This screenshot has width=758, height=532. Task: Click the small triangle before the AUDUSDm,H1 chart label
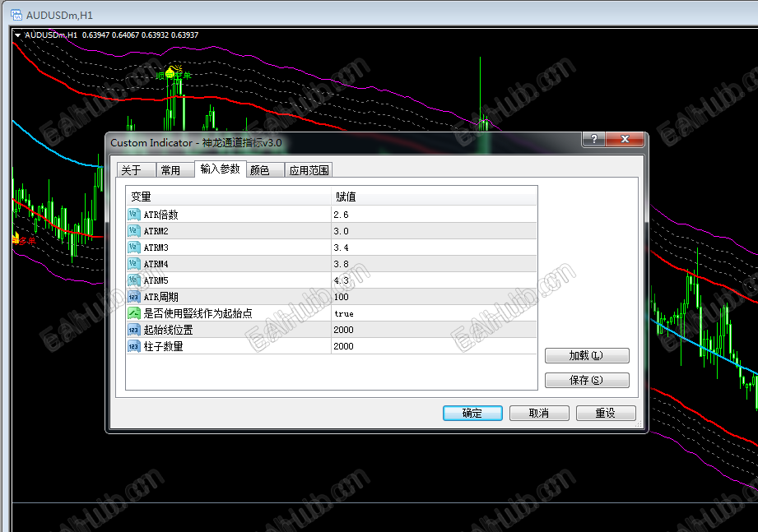17,35
